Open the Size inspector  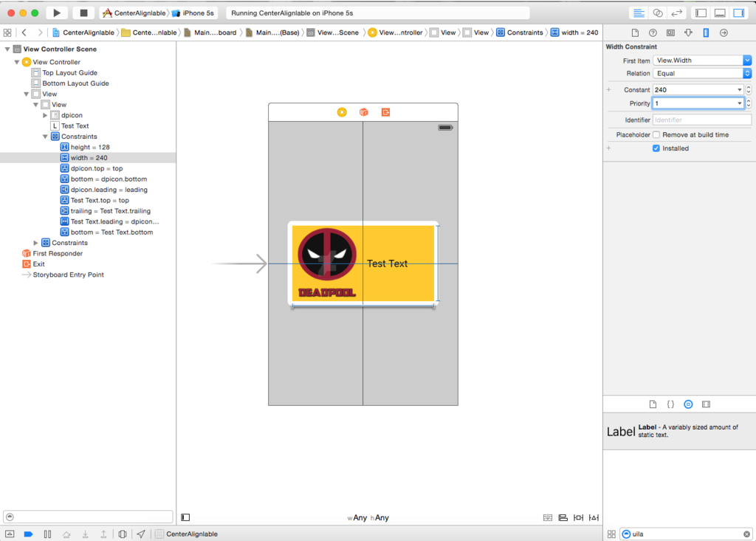(x=706, y=32)
